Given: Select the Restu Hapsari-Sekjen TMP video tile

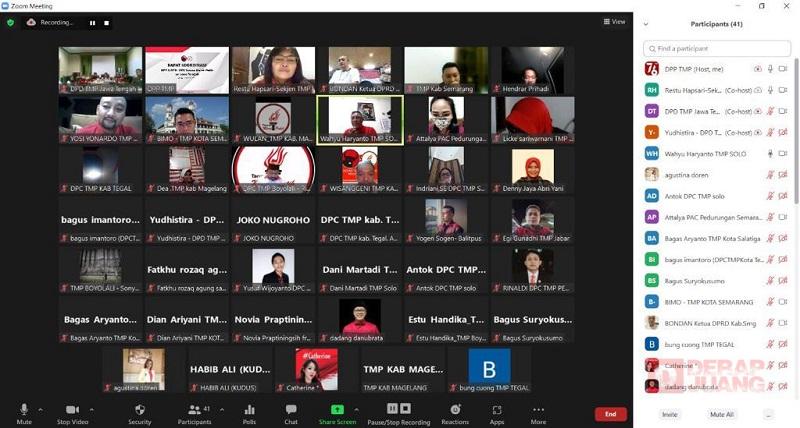Looking at the screenshot, I should (x=273, y=70).
